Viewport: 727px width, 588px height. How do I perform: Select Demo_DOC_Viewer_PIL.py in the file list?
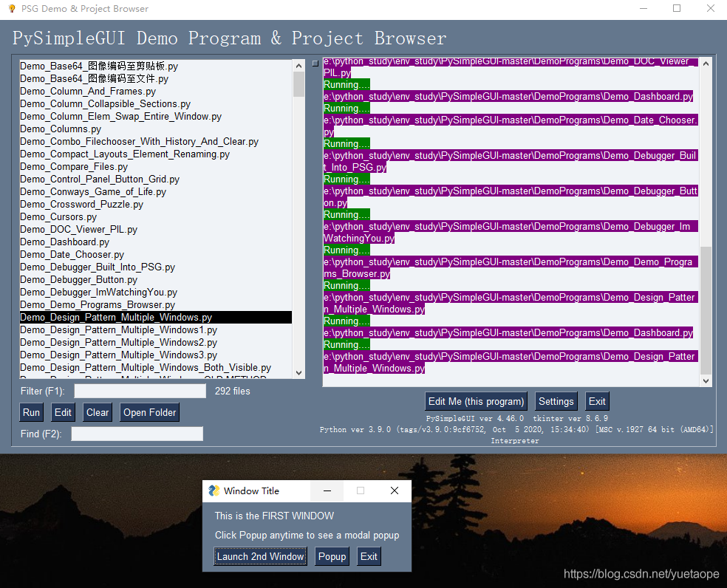click(156, 229)
